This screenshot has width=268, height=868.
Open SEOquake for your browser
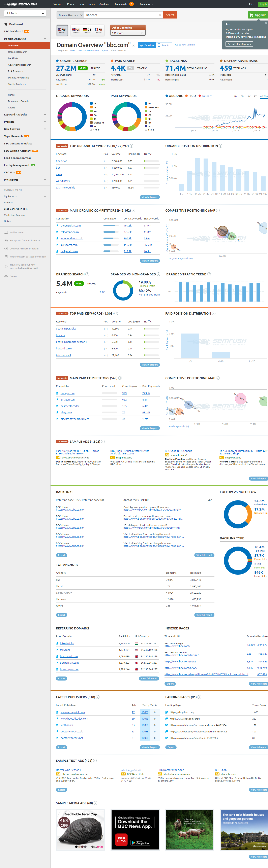click(25, 241)
